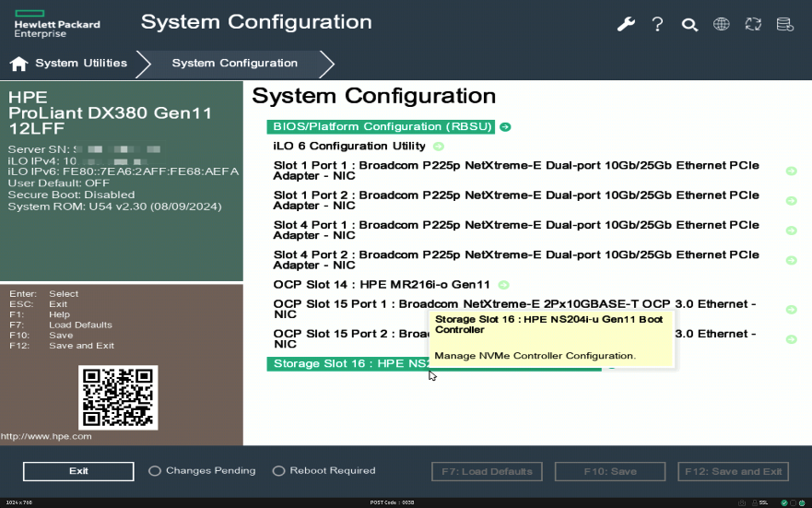Click the square UID indicator in status bar
The width and height of the screenshot is (812, 508).
793,502
